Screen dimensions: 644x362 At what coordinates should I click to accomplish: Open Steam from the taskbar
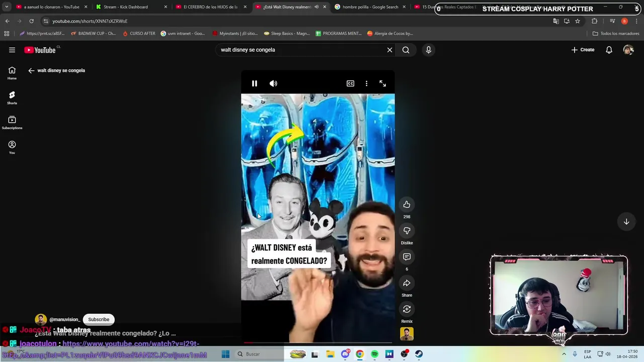[419, 354]
